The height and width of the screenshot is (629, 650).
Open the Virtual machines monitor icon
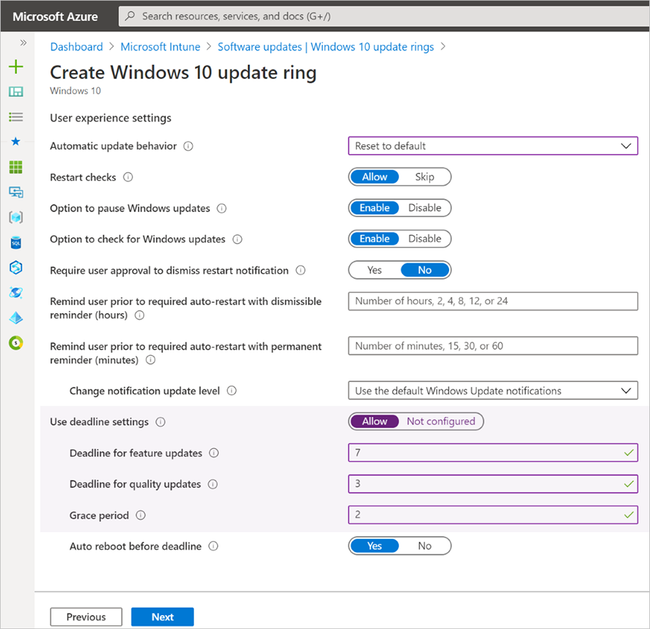coord(16,192)
